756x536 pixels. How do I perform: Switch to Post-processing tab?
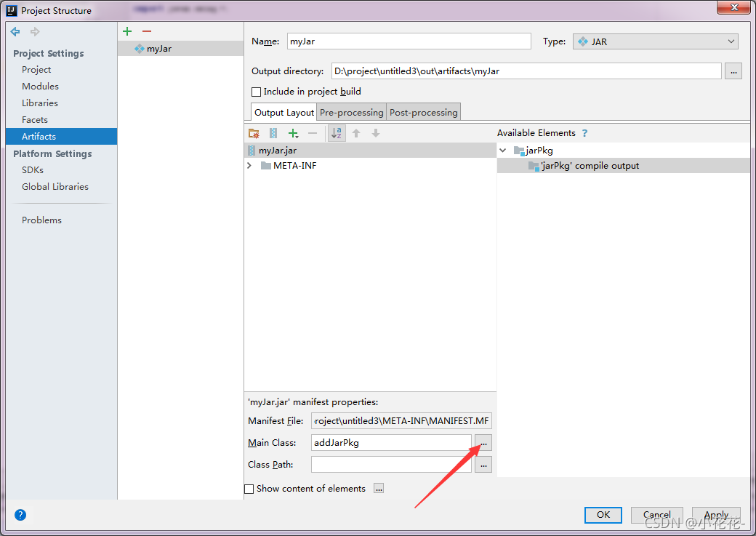pyautogui.click(x=423, y=113)
